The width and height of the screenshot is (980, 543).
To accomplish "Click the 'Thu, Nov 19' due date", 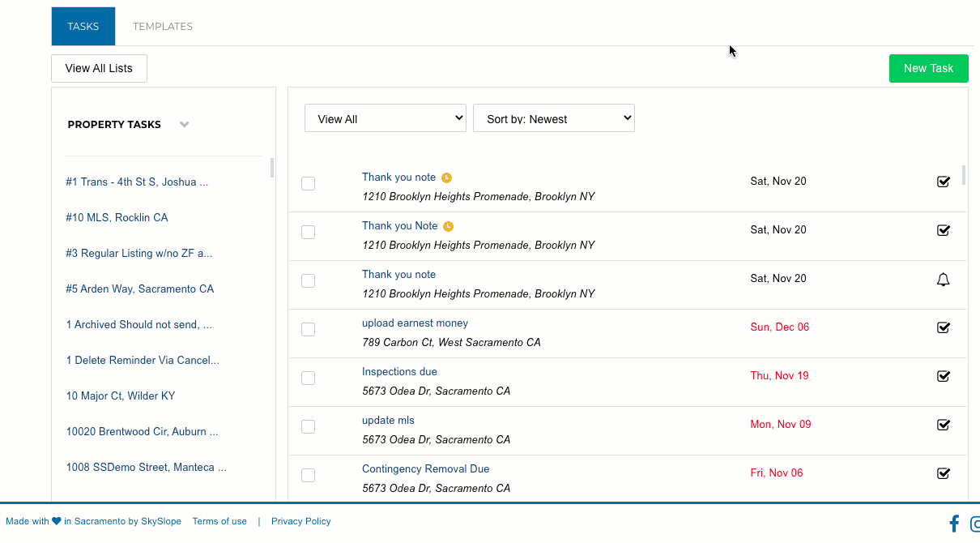I will click(779, 376).
